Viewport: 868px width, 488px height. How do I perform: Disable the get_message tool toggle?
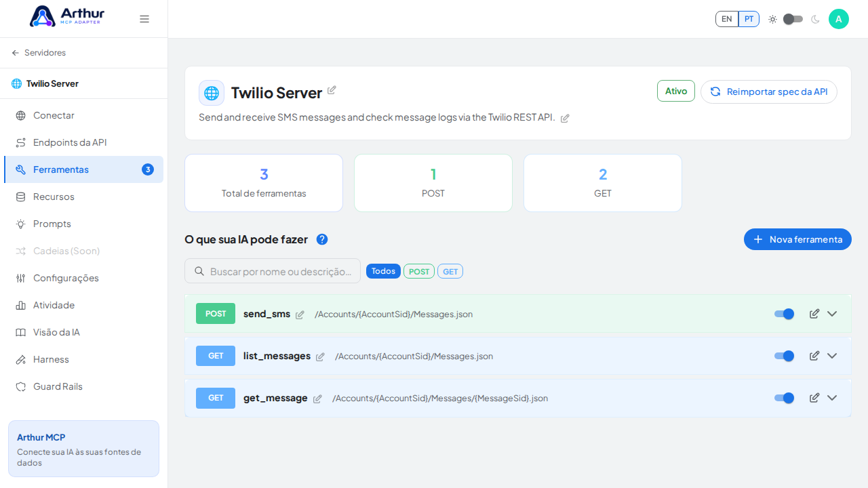(784, 398)
